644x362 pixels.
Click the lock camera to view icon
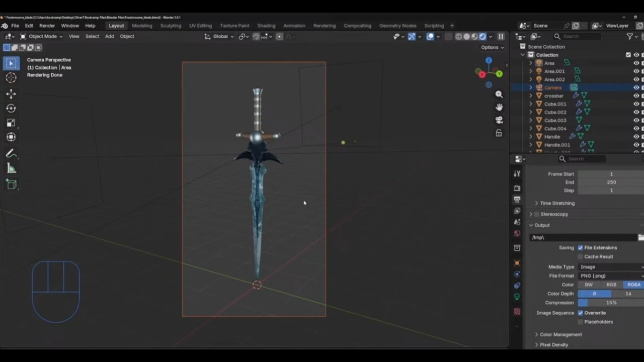[499, 133]
